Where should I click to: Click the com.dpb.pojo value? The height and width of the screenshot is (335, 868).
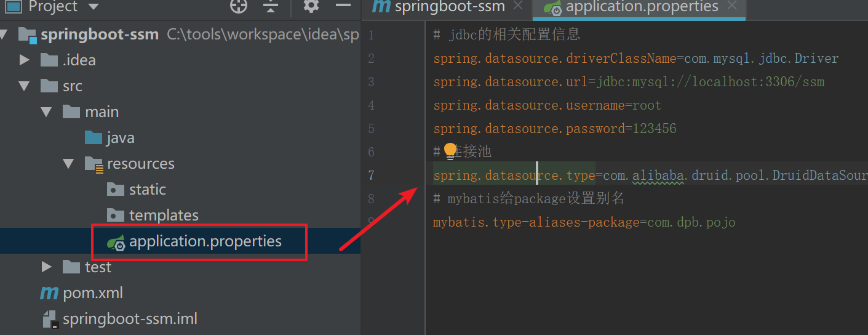click(691, 222)
